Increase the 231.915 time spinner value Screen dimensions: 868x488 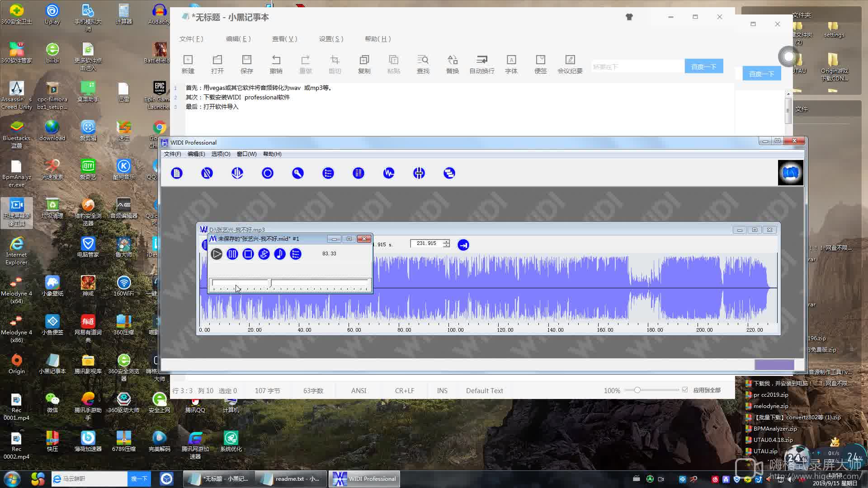pos(447,241)
